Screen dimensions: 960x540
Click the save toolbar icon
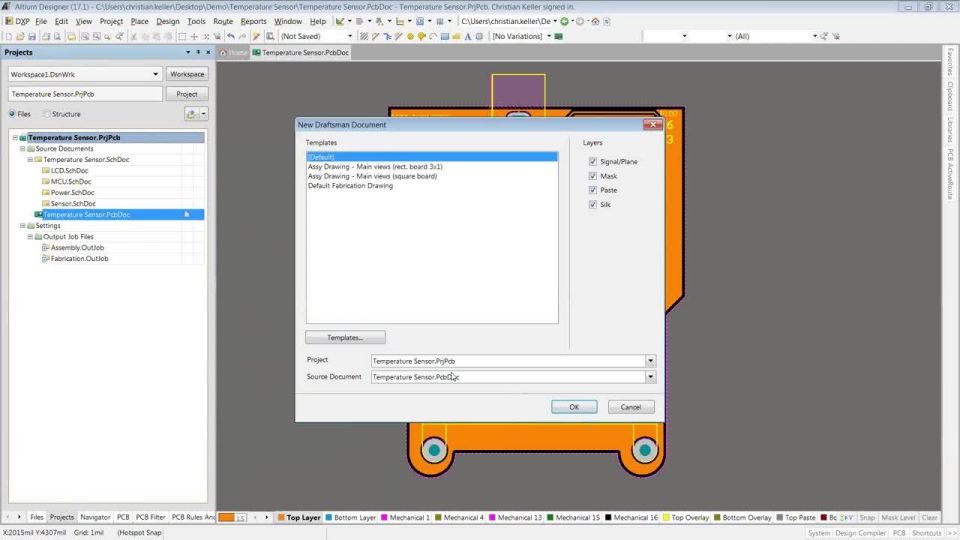point(32,37)
